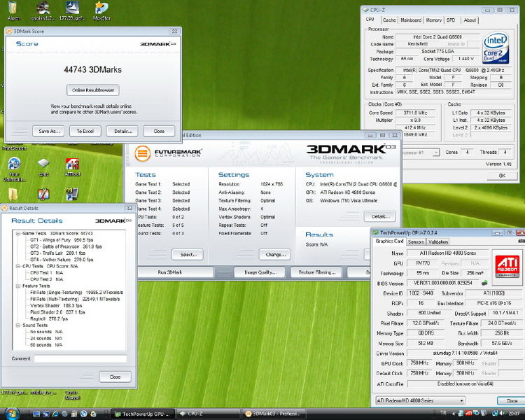Click the volume speaker tray icon
This screenshot has height=420, width=525.
pyautogui.click(x=501, y=413)
